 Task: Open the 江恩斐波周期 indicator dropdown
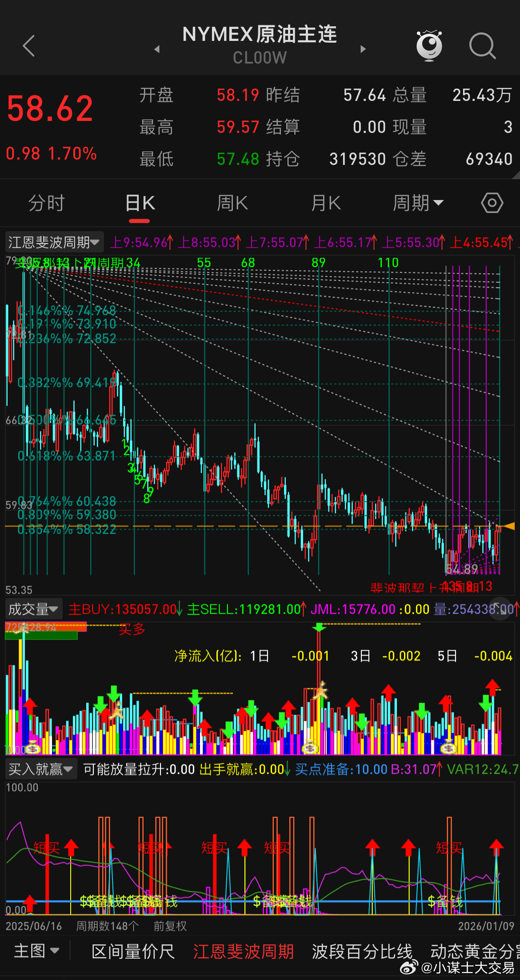point(54,242)
